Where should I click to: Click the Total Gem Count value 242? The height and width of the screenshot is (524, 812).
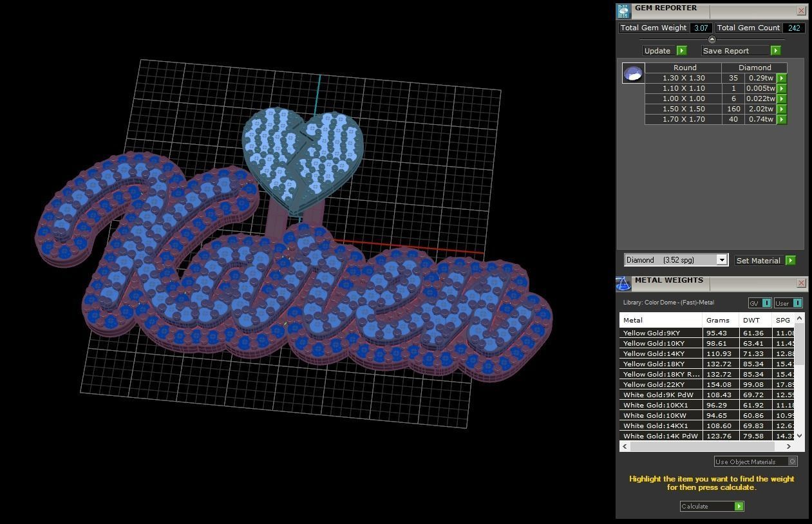coord(794,28)
